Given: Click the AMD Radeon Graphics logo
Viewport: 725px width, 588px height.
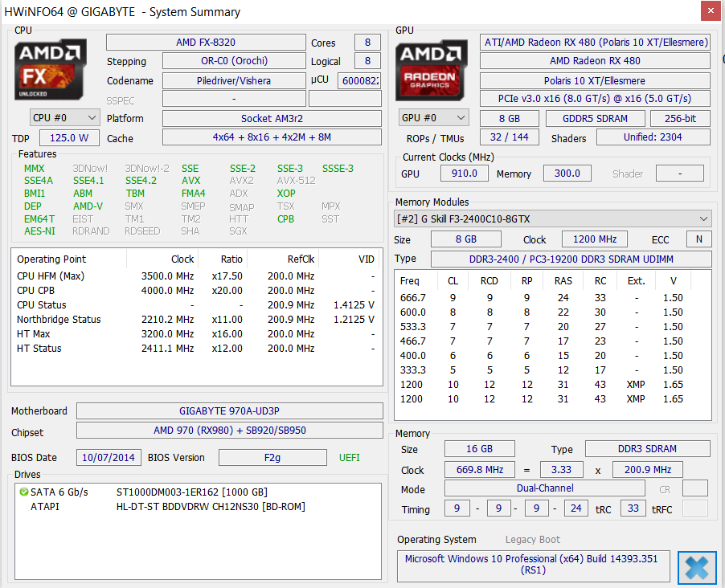Looking at the screenshot, I should pos(431,70).
